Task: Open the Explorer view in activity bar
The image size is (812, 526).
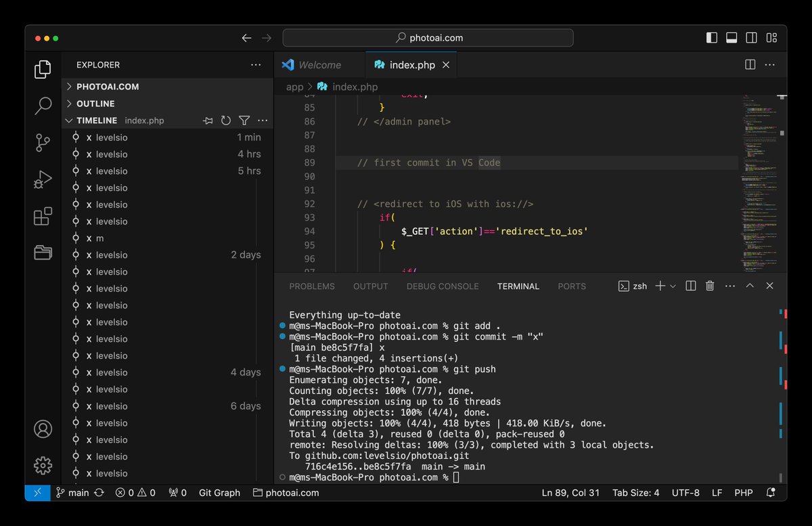Action: point(43,69)
